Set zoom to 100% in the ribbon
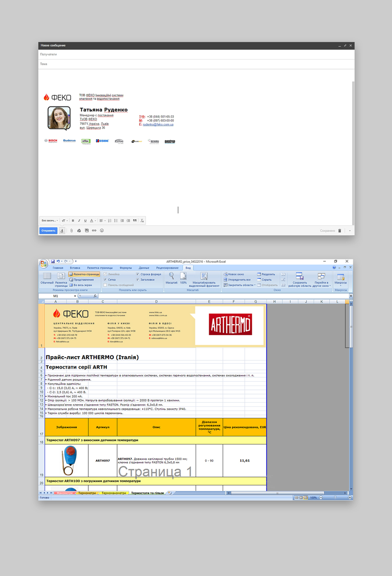 [x=183, y=278]
